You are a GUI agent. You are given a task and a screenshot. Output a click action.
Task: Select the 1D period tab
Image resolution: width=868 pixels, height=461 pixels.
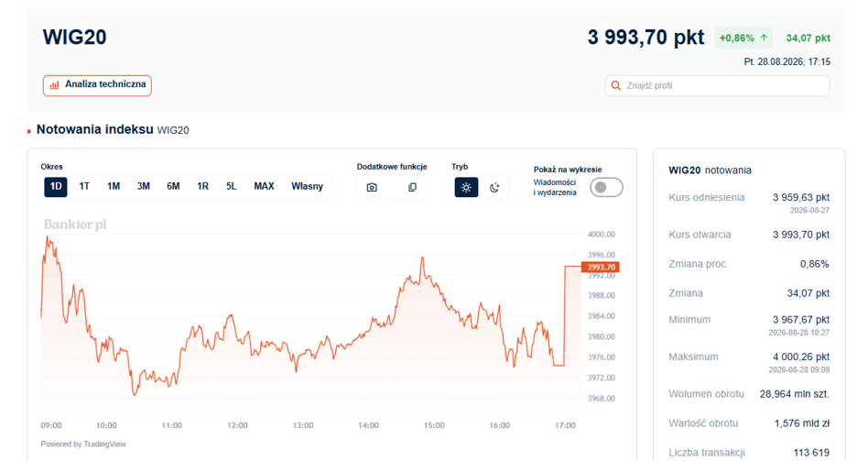[x=56, y=187]
